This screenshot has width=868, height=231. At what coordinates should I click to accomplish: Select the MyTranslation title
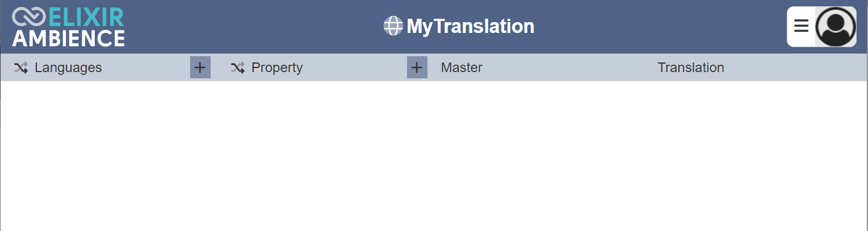coord(471,26)
